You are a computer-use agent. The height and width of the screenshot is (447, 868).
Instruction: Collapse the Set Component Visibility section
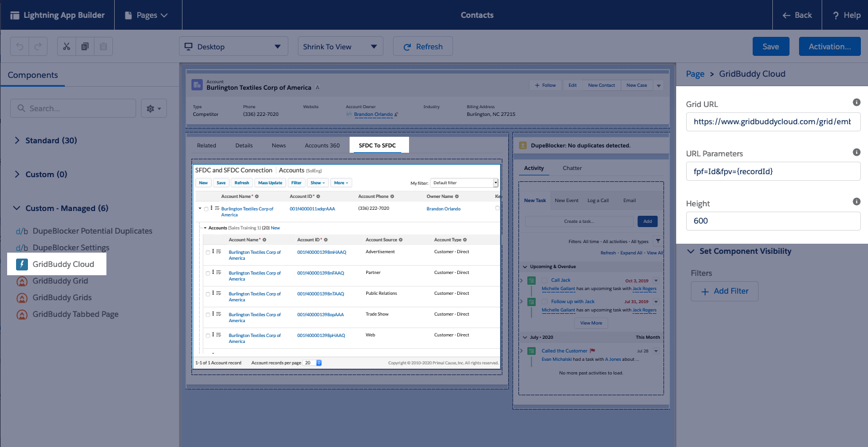pos(691,251)
